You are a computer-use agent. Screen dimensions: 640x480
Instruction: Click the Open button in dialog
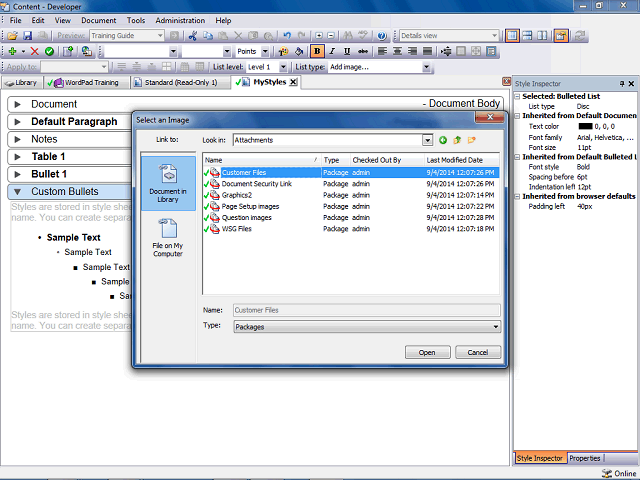(427, 352)
